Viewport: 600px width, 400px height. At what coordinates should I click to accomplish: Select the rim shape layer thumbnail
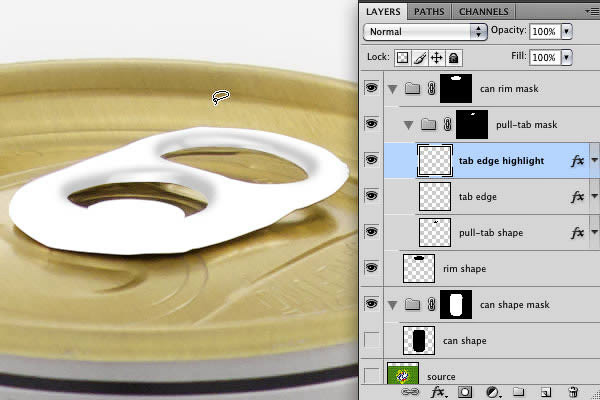[419, 269]
